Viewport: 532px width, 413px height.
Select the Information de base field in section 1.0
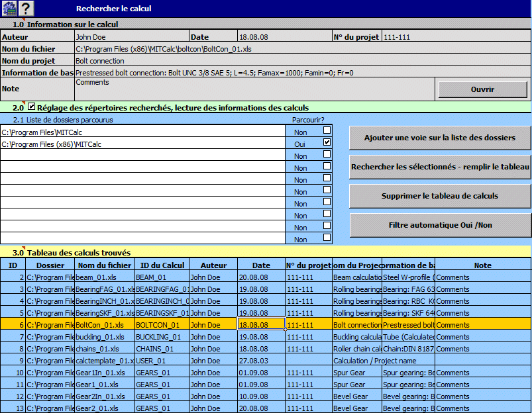pyautogui.click(x=303, y=72)
